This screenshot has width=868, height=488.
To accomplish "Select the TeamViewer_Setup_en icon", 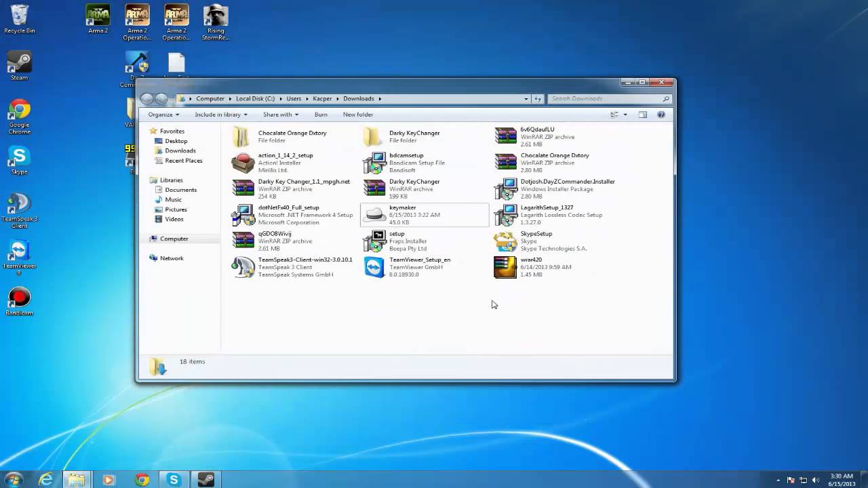I will pyautogui.click(x=374, y=267).
